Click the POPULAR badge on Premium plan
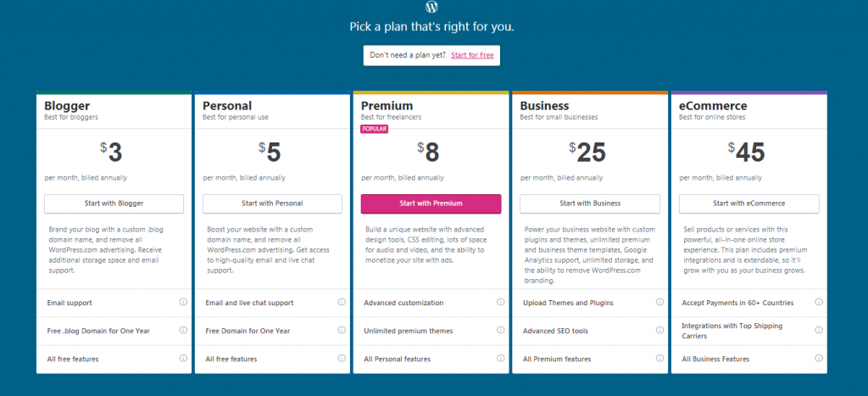 pyautogui.click(x=374, y=129)
